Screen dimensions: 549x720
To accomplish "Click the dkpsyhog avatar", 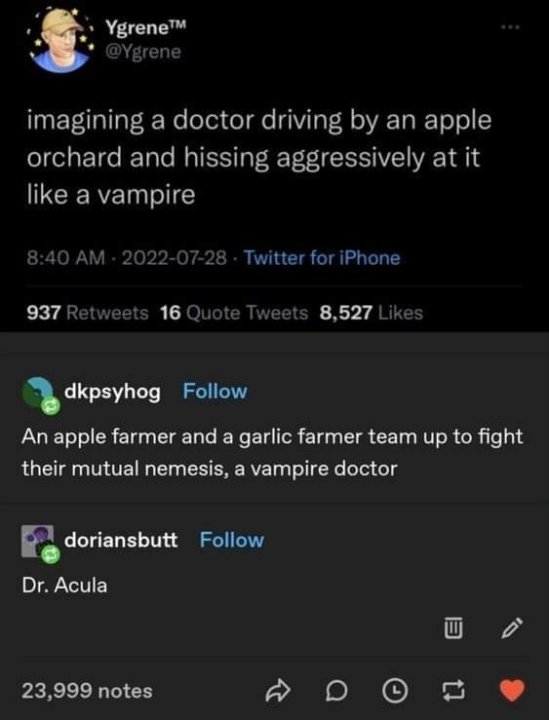I will [x=40, y=395].
